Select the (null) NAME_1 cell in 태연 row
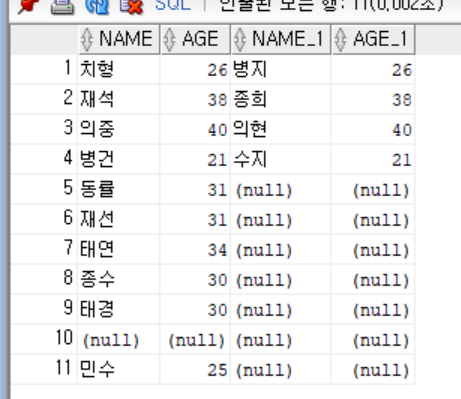Viewport: 461px width, 399px height. tap(281, 249)
